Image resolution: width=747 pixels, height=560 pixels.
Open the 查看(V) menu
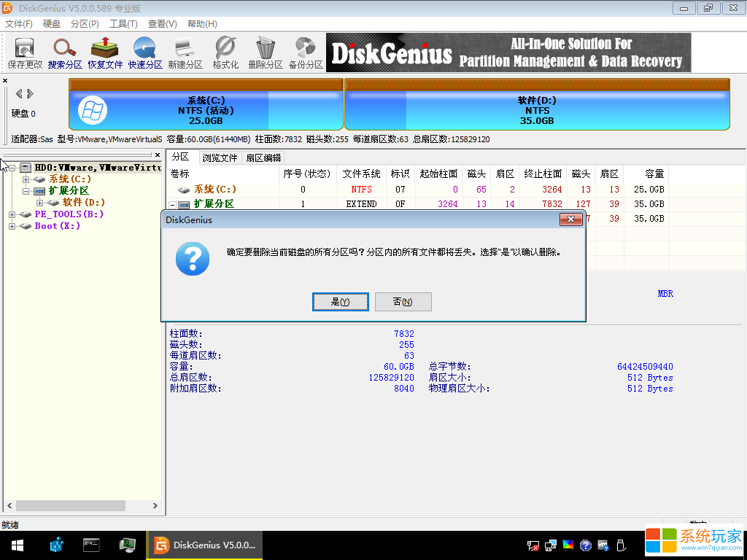pyautogui.click(x=163, y=24)
